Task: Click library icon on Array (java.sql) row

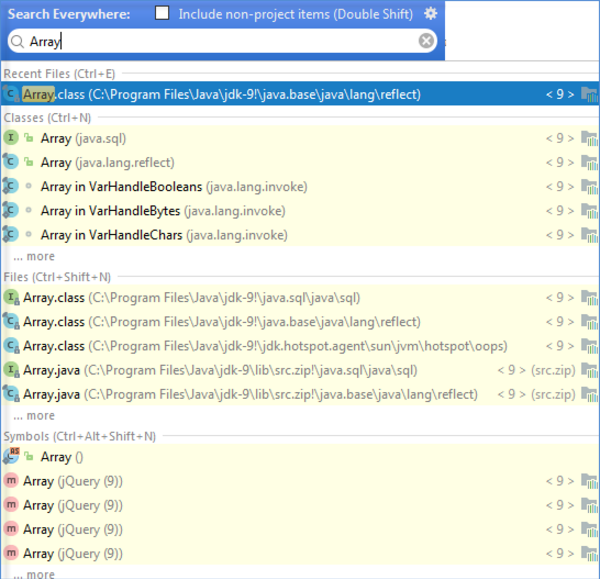Action: (x=589, y=138)
